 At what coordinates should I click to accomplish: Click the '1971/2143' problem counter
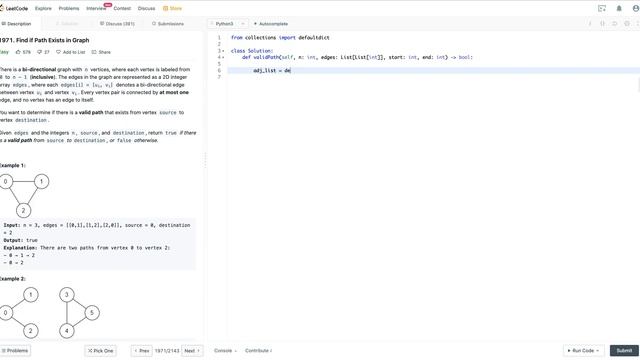[167, 351]
